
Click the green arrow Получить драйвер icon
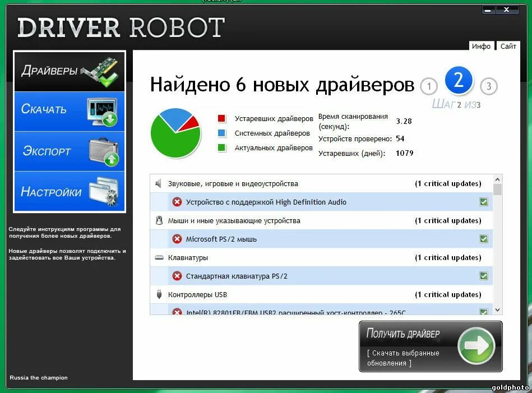[476, 346]
